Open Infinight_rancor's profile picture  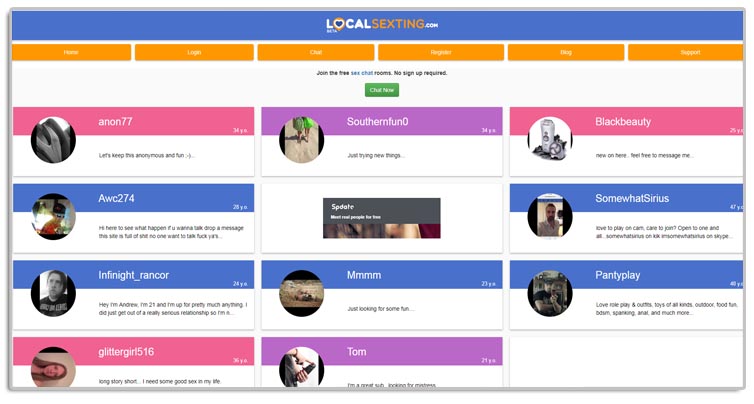point(53,293)
